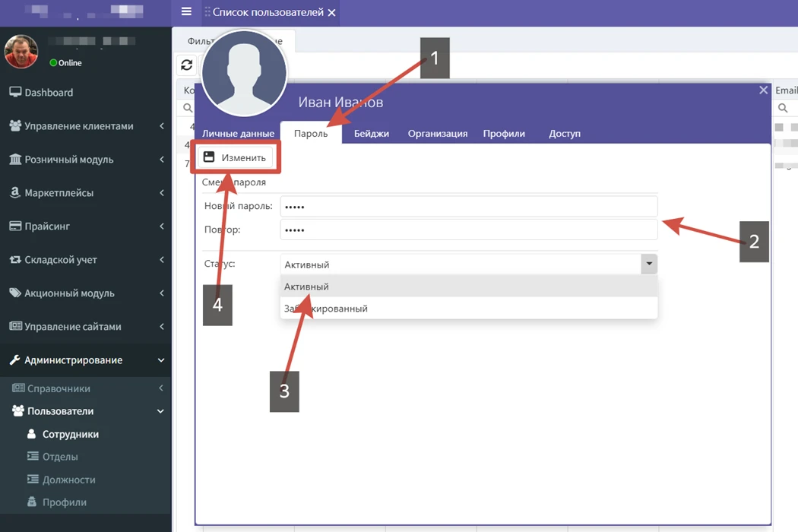Click the logged-in user profile photo
This screenshot has width=798, height=532.
pos(21,52)
